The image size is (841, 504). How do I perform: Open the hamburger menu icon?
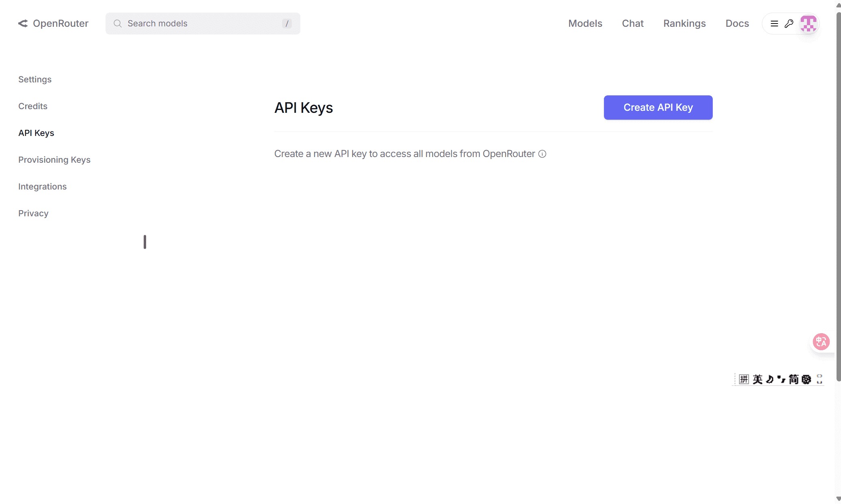[774, 24]
